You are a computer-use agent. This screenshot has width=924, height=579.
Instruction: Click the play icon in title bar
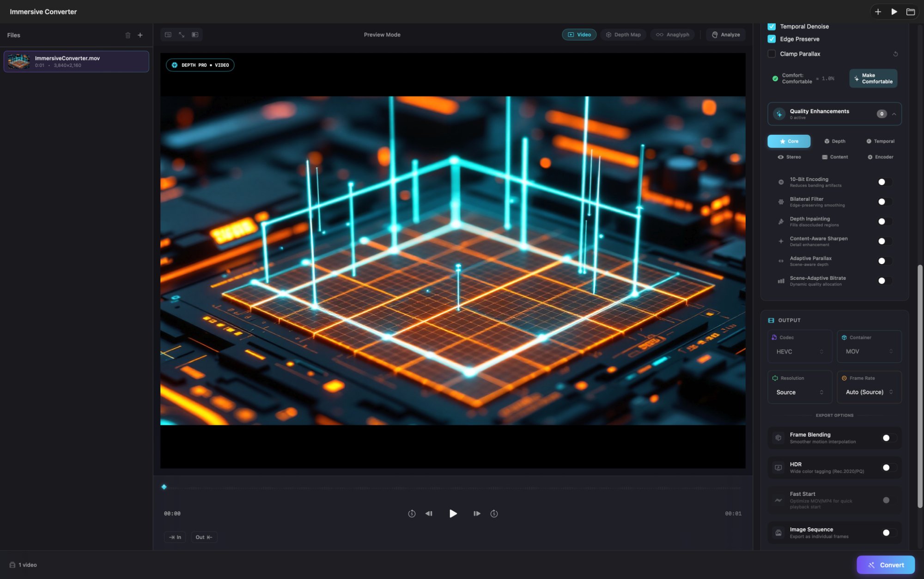tap(894, 12)
